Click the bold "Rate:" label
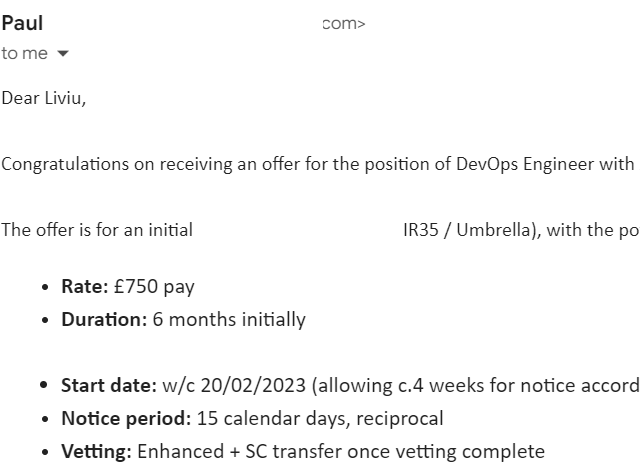Screen dimensions: 640x471 point(85,287)
